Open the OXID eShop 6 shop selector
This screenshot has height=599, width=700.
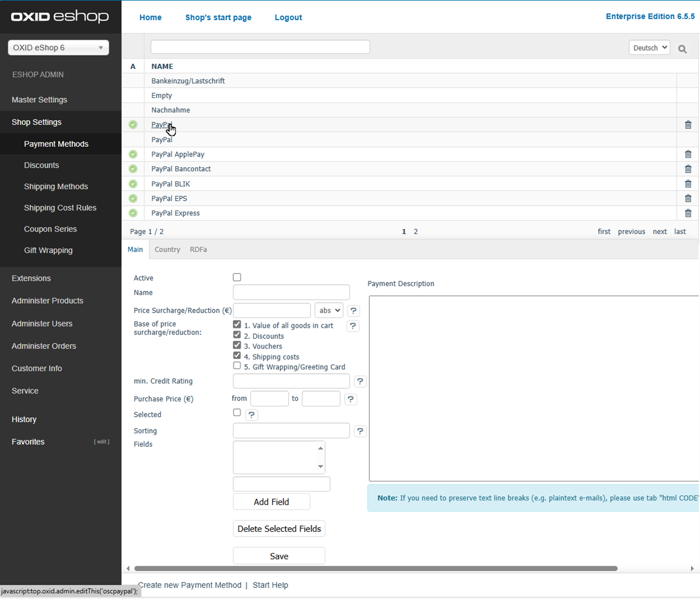click(58, 47)
